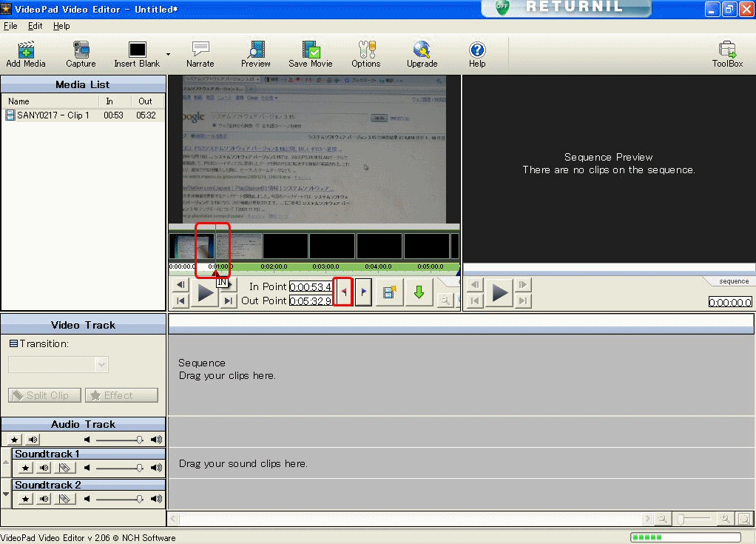Open the ToolBox
756x544 pixels.
click(x=727, y=53)
